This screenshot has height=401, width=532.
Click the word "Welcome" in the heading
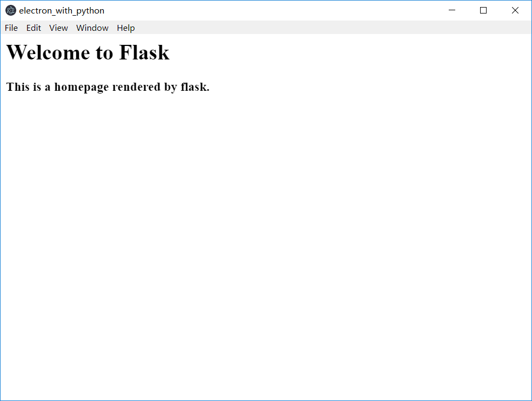pyautogui.click(x=48, y=52)
